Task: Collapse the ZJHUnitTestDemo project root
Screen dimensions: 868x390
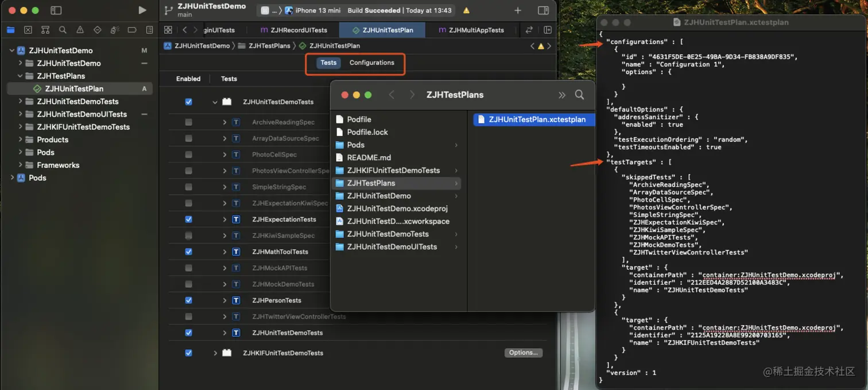Action: click(12, 51)
